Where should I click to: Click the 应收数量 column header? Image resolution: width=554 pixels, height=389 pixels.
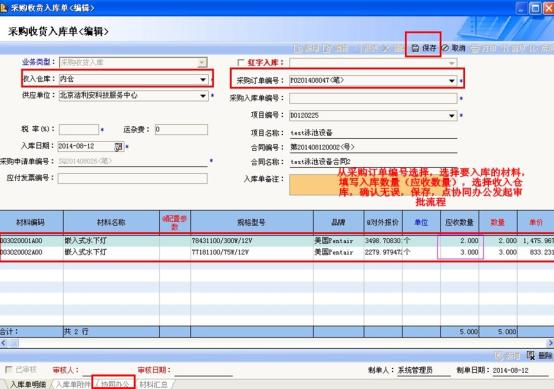459,222
